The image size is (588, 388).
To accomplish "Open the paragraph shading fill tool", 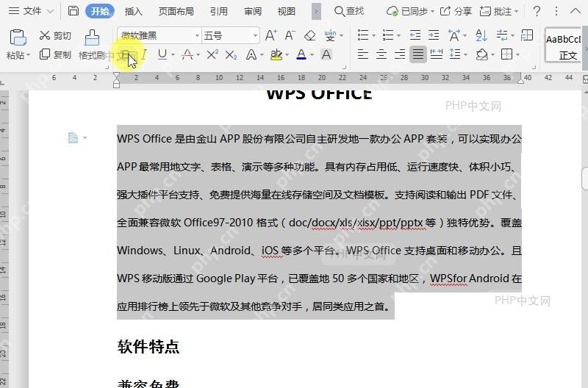I will 481,54.
